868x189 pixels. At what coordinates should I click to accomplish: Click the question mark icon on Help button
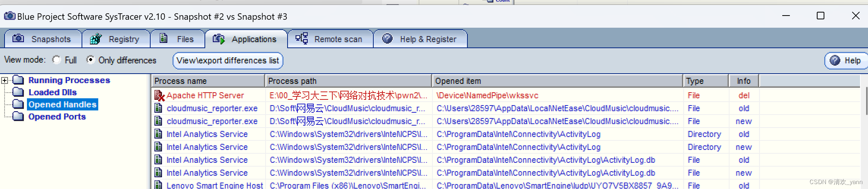[835, 60]
